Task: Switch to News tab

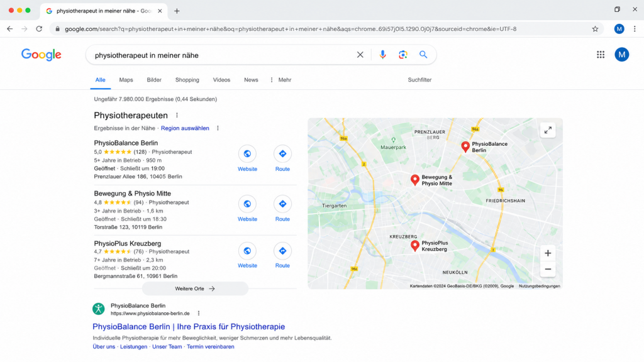Action: [x=251, y=80]
